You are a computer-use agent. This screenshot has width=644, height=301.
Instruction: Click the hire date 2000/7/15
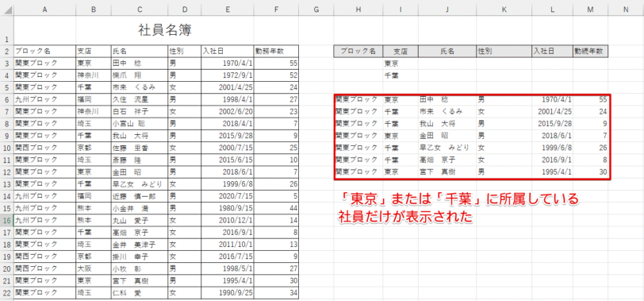227,148
